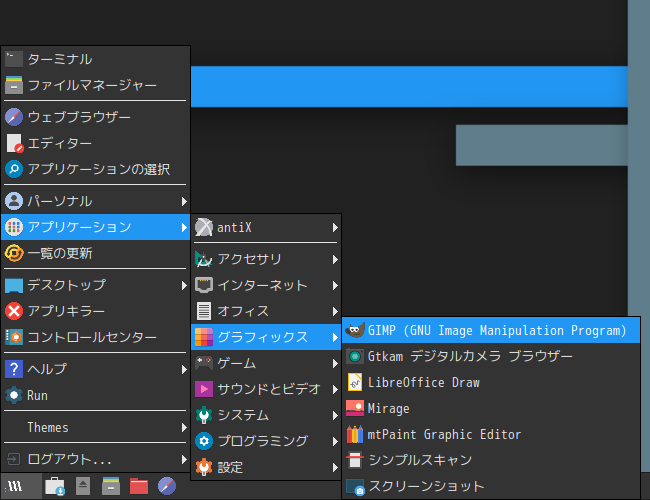The image size is (650, 500).
Task: Click the accessories compass-ruler icon
Action: [x=204, y=259]
